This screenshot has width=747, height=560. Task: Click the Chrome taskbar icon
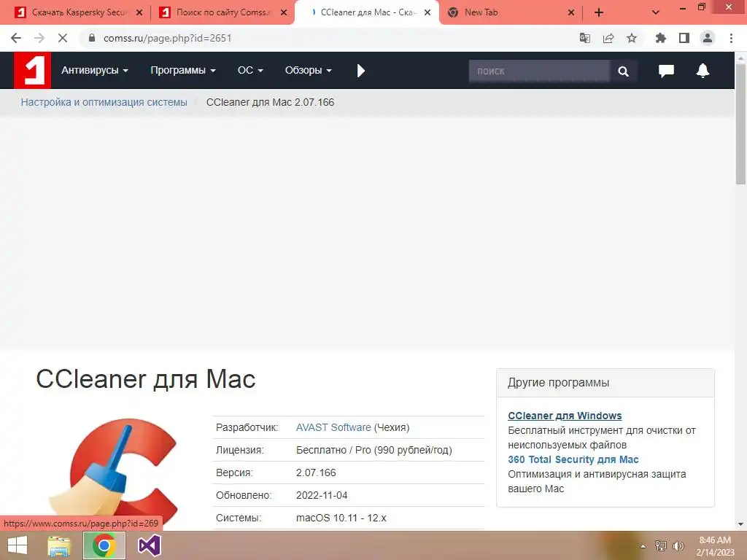(104, 545)
